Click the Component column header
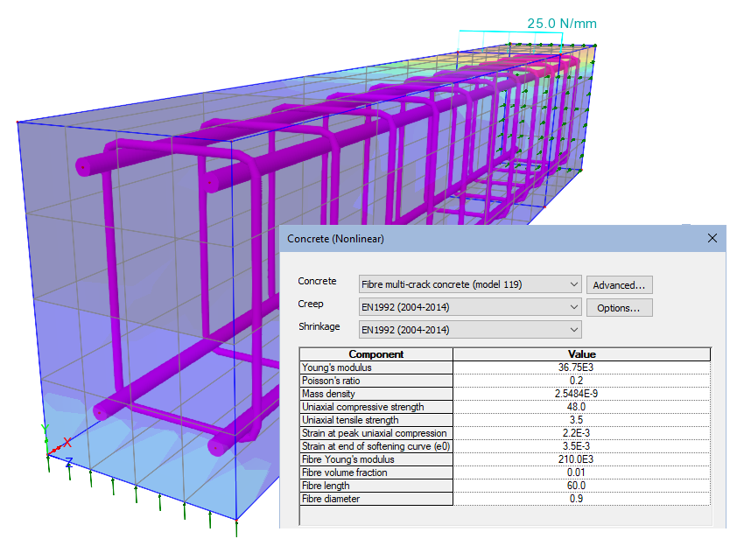This screenshot has width=737, height=560. pyautogui.click(x=376, y=354)
